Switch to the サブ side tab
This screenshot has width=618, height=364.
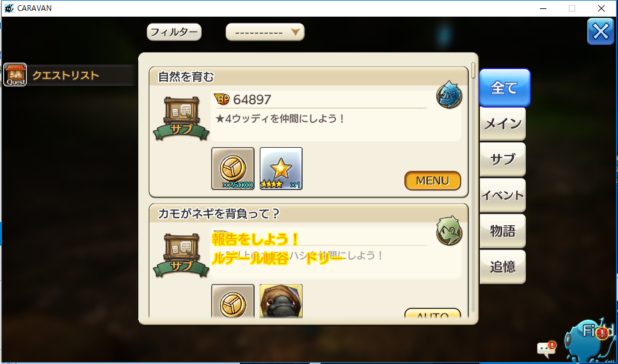coord(502,159)
